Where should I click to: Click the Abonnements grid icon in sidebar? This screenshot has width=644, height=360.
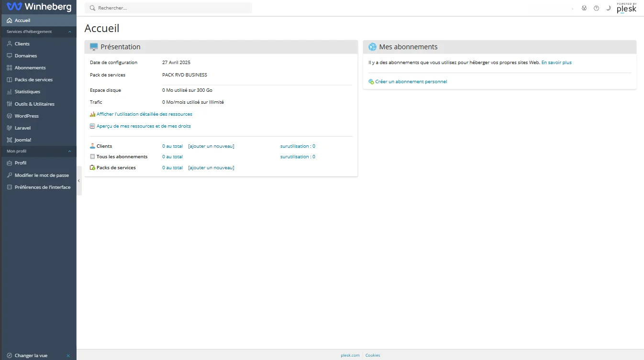click(10, 67)
